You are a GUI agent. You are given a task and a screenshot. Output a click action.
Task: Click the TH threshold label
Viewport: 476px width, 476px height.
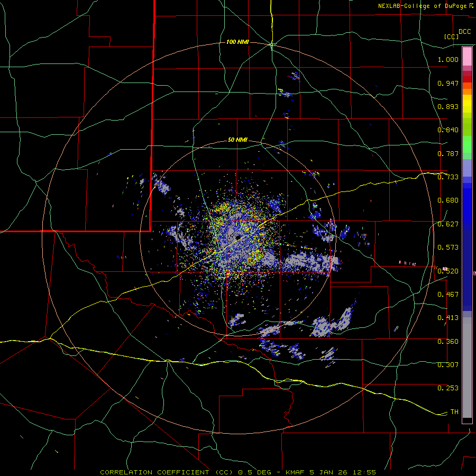[454, 412]
